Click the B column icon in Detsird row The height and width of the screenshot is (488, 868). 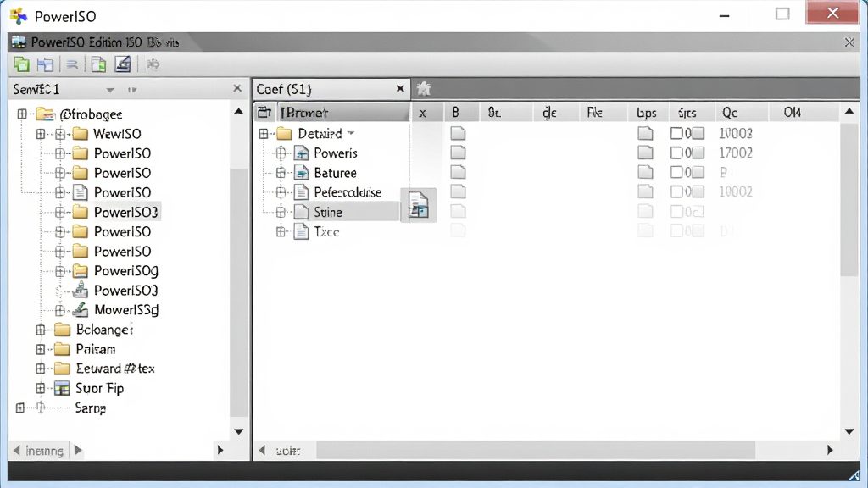(458, 133)
